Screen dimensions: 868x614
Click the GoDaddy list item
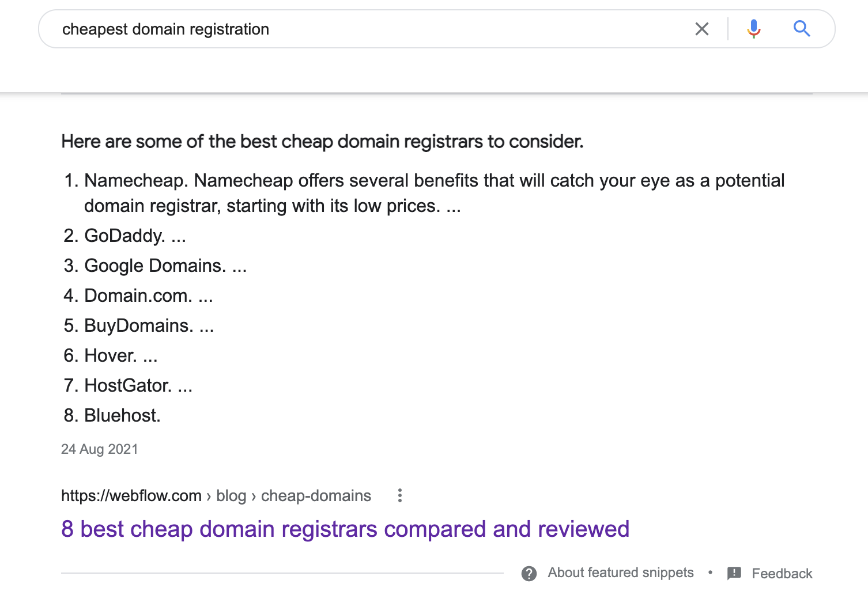pyautogui.click(x=124, y=236)
